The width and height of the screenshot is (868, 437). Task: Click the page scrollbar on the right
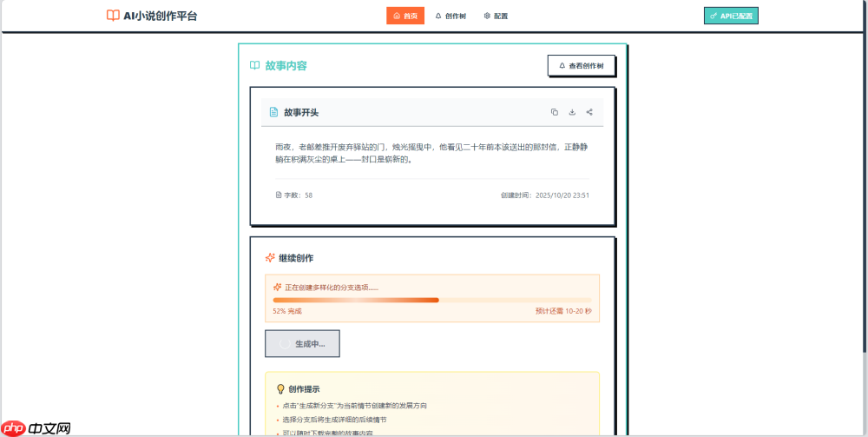click(865, 177)
